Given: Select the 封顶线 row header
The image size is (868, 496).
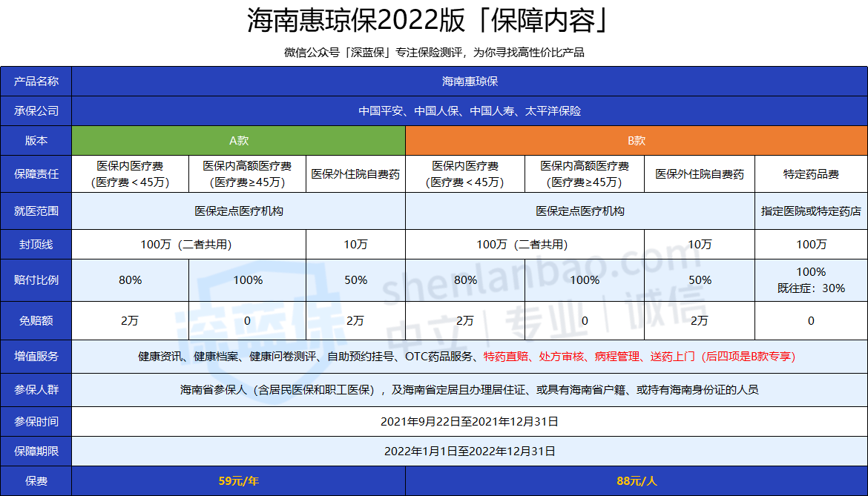Looking at the screenshot, I should [x=36, y=245].
